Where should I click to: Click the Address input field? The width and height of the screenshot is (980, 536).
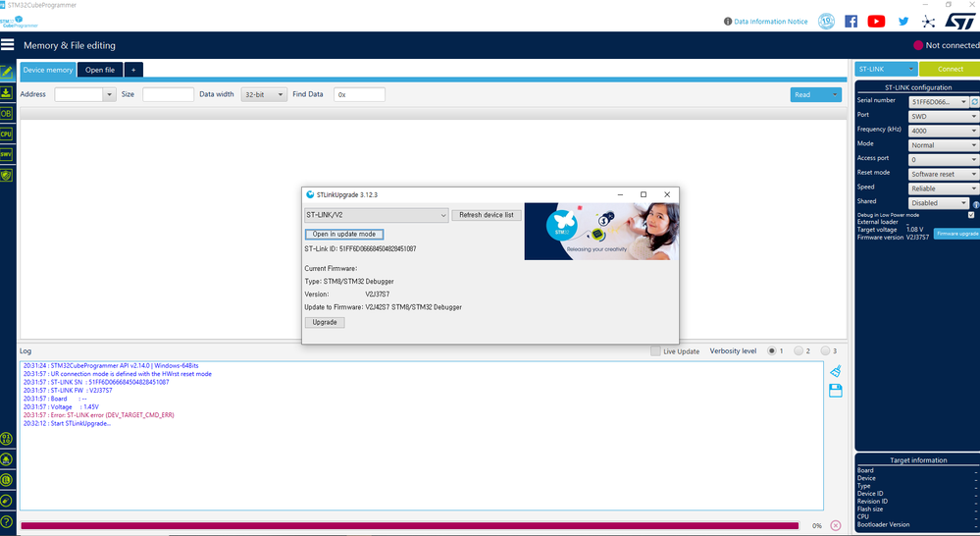[x=78, y=94]
